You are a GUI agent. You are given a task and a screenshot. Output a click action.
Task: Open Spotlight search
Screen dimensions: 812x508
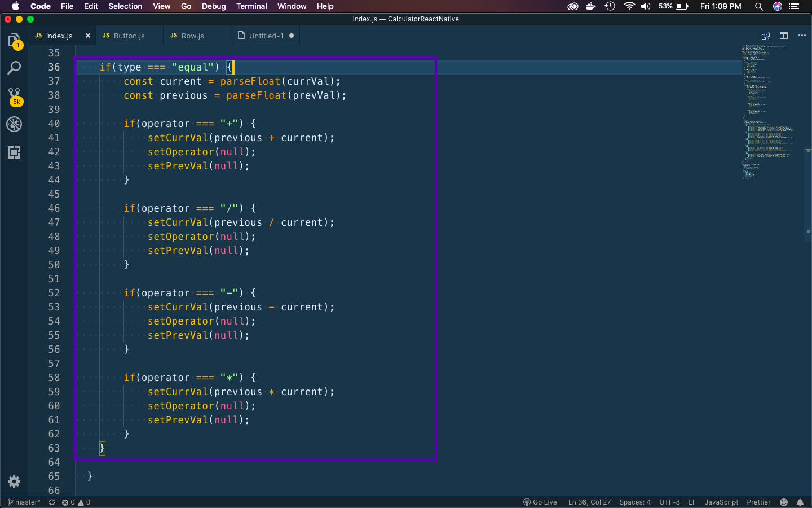coord(759,6)
